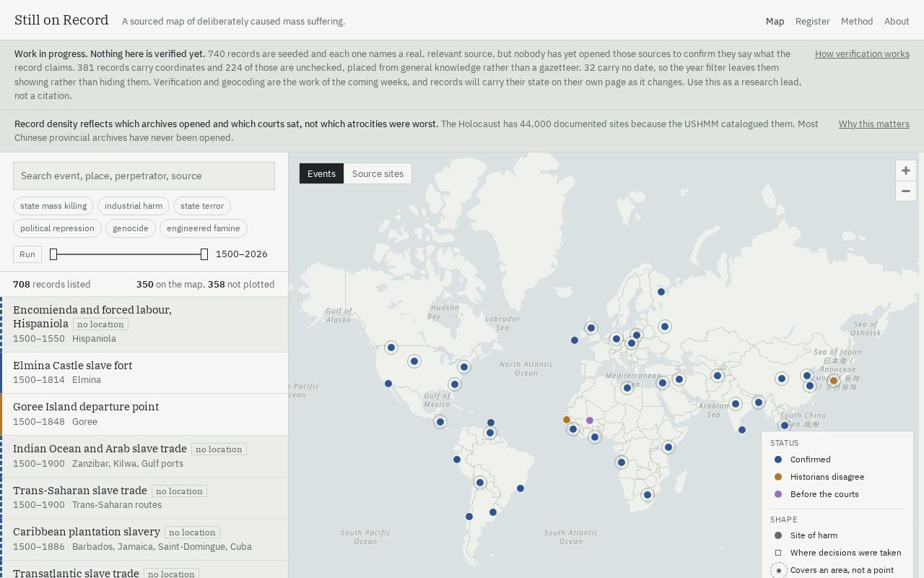The height and width of the screenshot is (578, 924).
Task: Open the Map page in navigation
Action: click(x=775, y=21)
